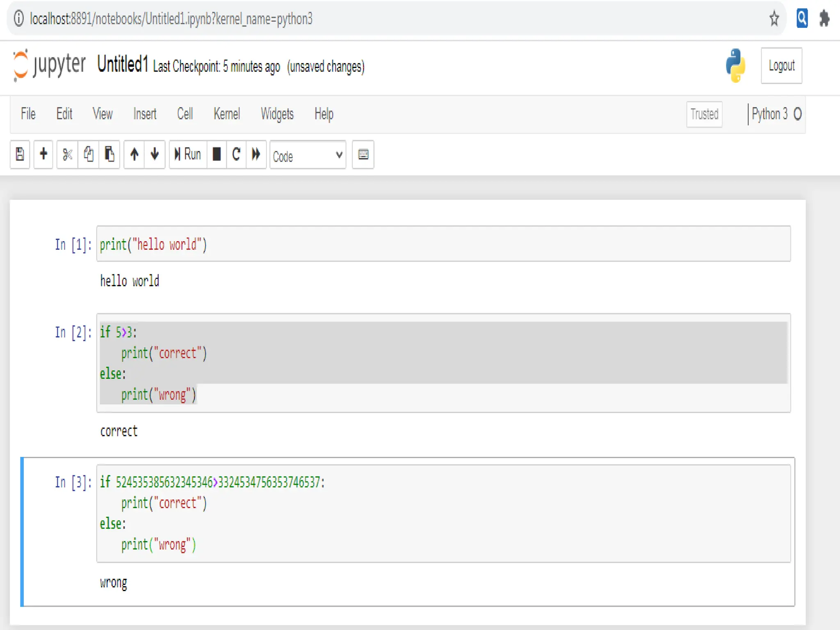840x630 pixels.
Task: Paste cells below icon
Action: (109, 155)
